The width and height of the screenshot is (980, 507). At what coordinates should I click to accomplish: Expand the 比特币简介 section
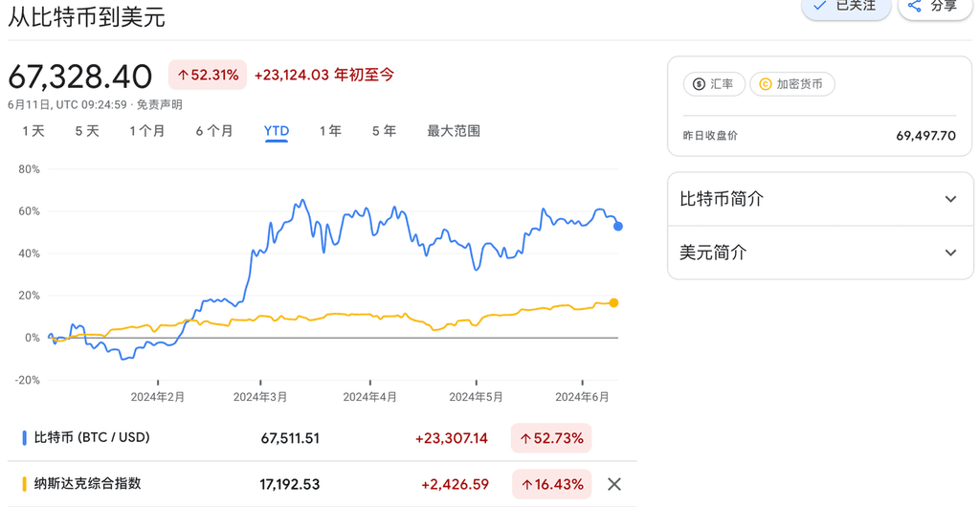point(950,199)
